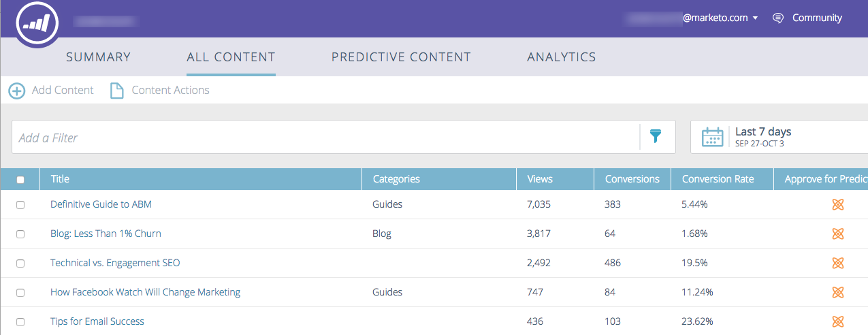The height and width of the screenshot is (335, 868).
Task: Select the Technical vs. Engagement SEO checkbox
Action: (20, 264)
